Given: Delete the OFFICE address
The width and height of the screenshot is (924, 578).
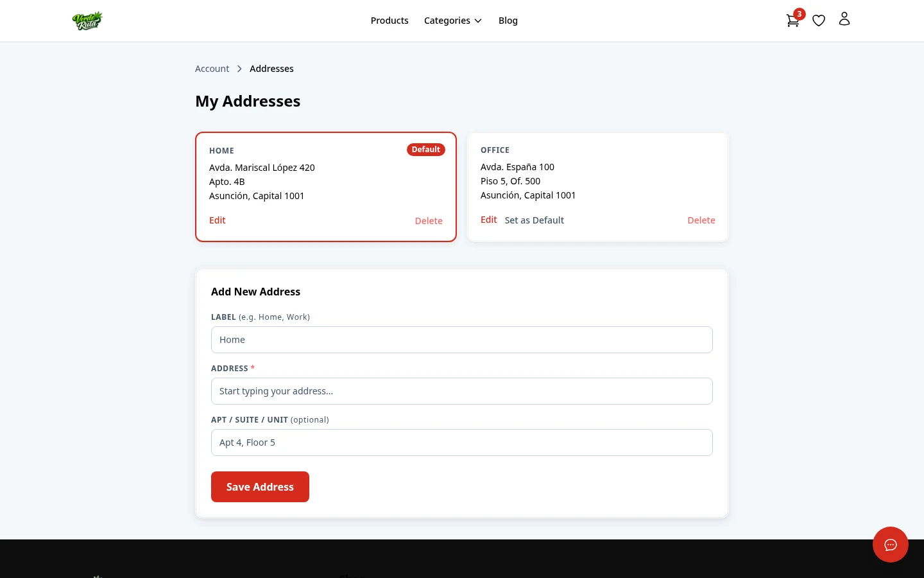Looking at the screenshot, I should [x=701, y=220].
